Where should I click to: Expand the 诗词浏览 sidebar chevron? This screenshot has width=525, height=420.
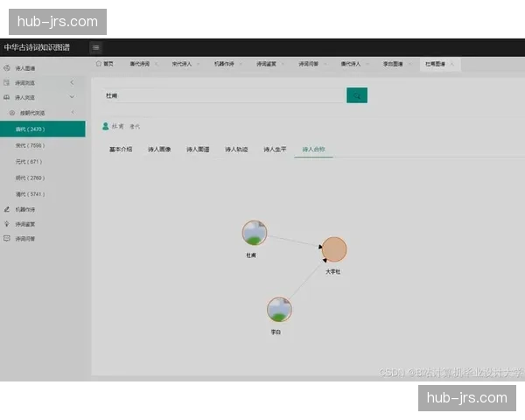coord(72,82)
